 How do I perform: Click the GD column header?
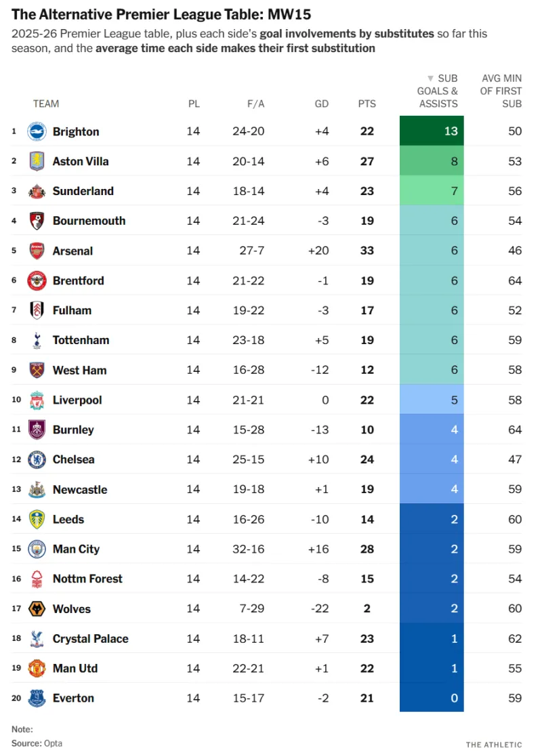pos(321,104)
